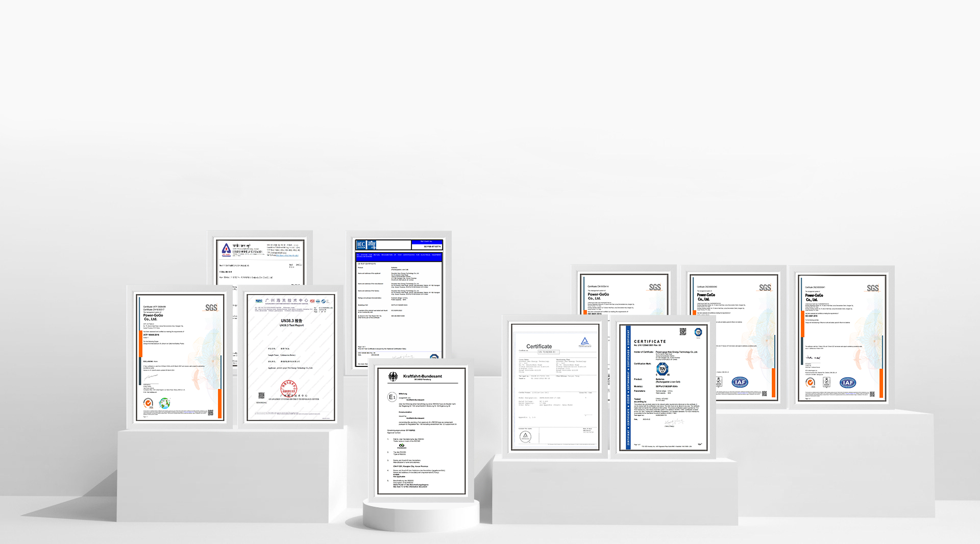Image resolution: width=980 pixels, height=544 pixels.
Task: Open the TÜV Rheinland Certificate frame
Action: click(555, 387)
